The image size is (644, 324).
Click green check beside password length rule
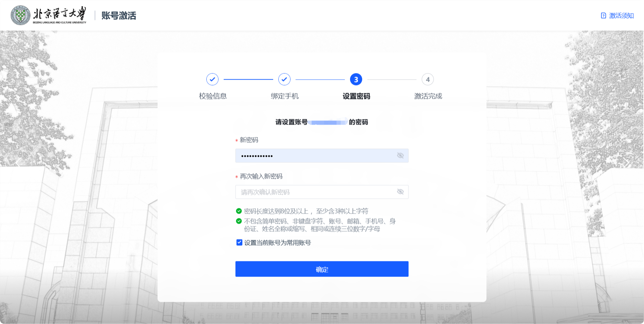coord(239,211)
